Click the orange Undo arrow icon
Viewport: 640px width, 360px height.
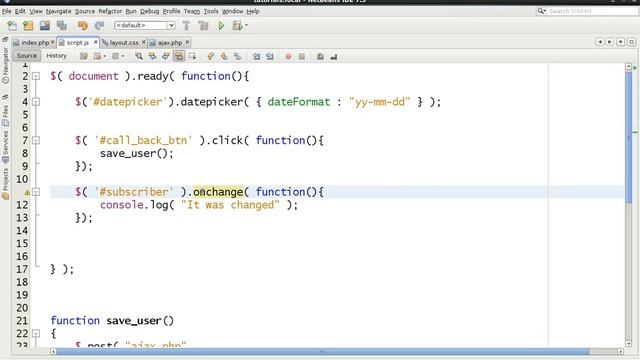tap(82, 26)
